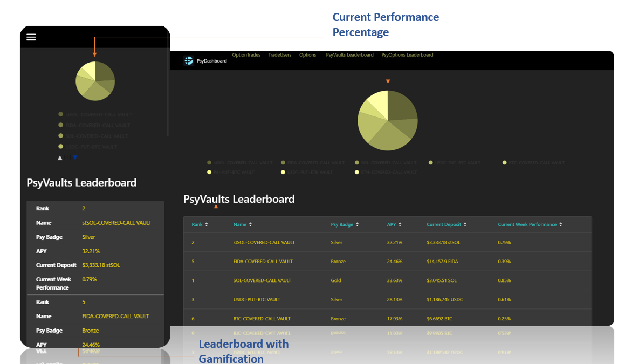Click deposit $1,186,745 USDC cell
The width and height of the screenshot is (618, 364).
(444, 299)
